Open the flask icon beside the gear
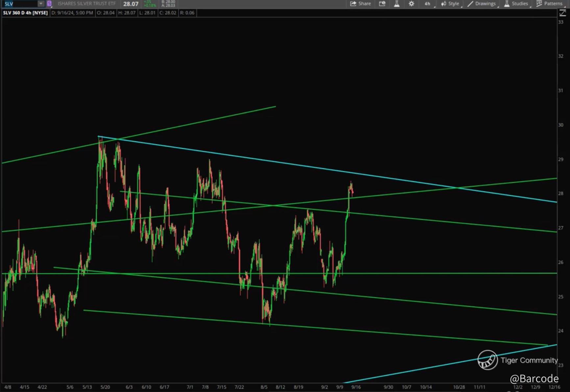 [x=397, y=4]
